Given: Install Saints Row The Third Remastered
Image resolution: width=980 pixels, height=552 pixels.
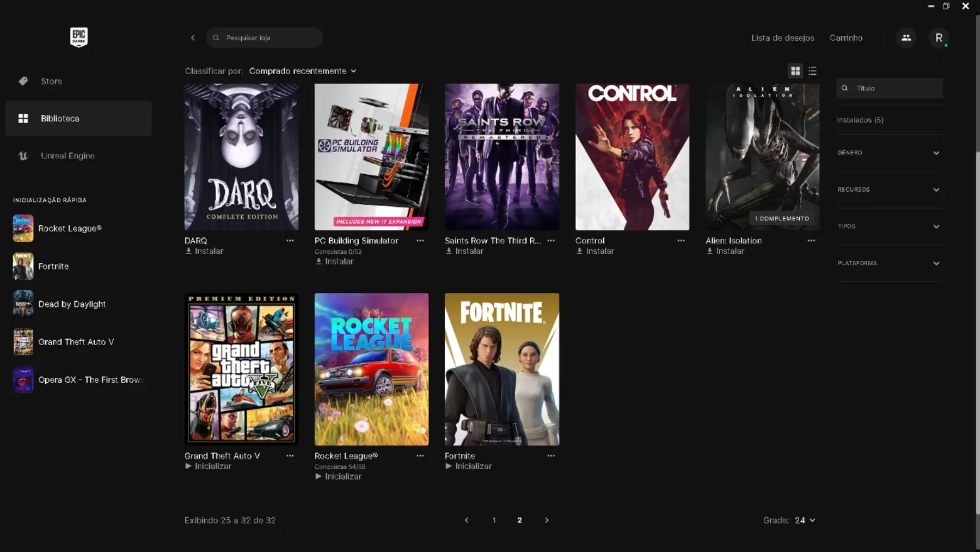Looking at the screenshot, I should [464, 251].
